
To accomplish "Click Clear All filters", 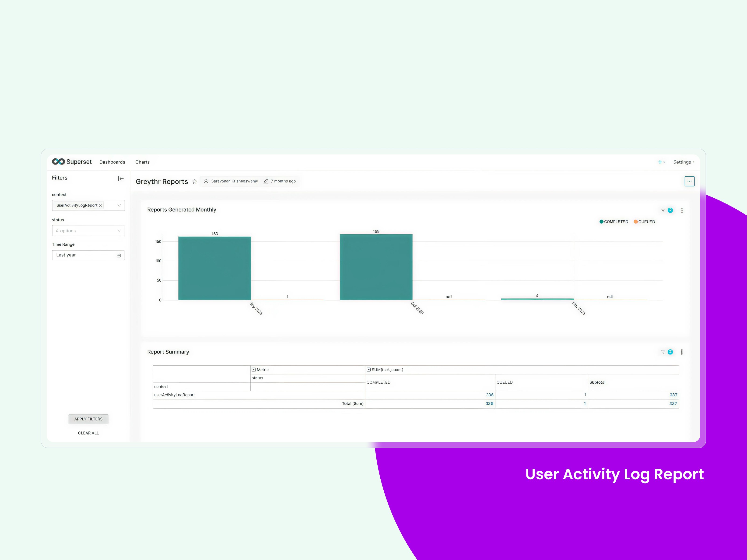I will coord(88,433).
